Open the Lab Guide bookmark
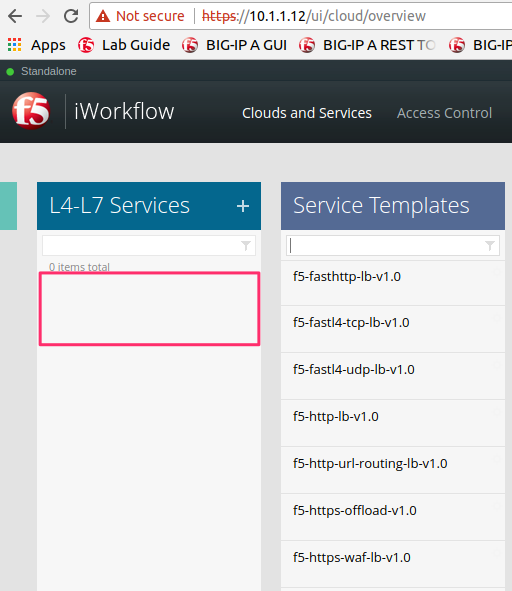Viewport: 512px width, 591px height. tap(124, 45)
